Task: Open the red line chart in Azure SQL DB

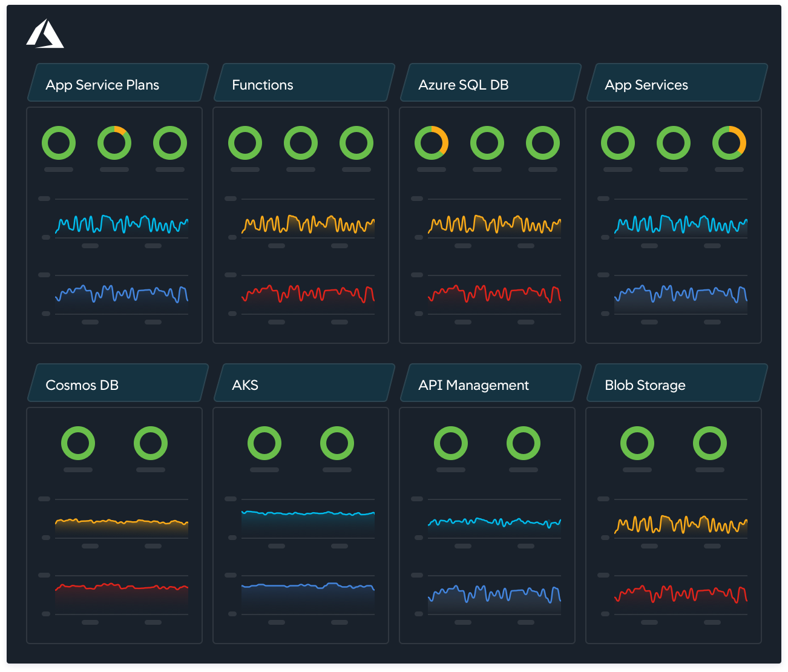Action: [494, 295]
